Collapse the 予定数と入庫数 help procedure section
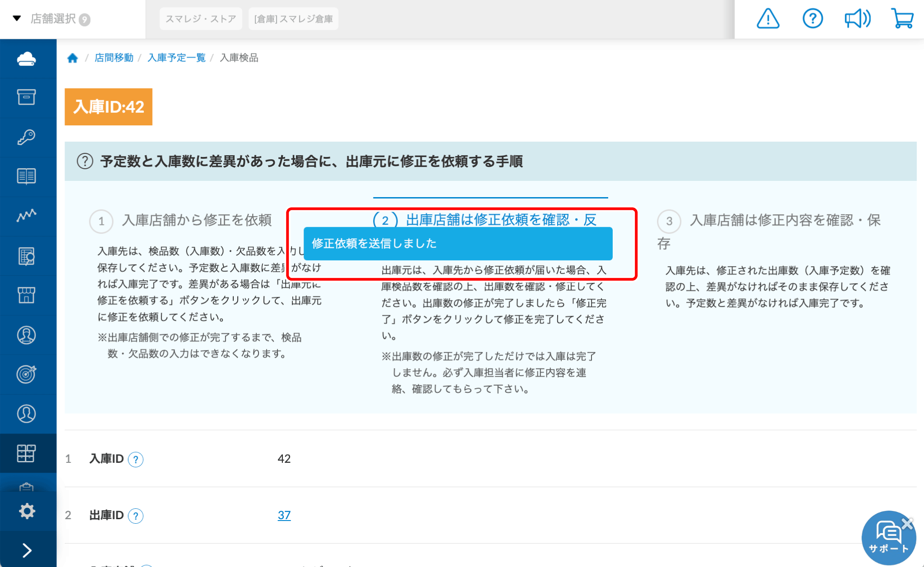This screenshot has width=924, height=567. pos(311,161)
